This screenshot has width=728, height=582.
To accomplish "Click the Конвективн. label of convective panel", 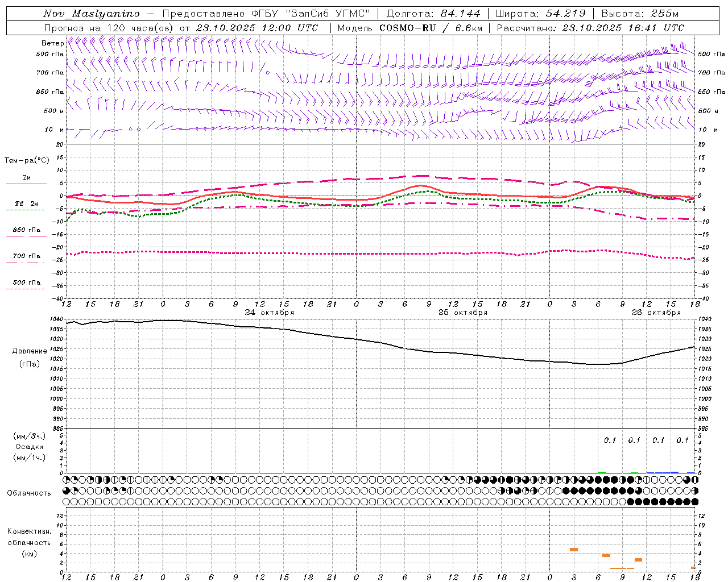I will (30, 531).
